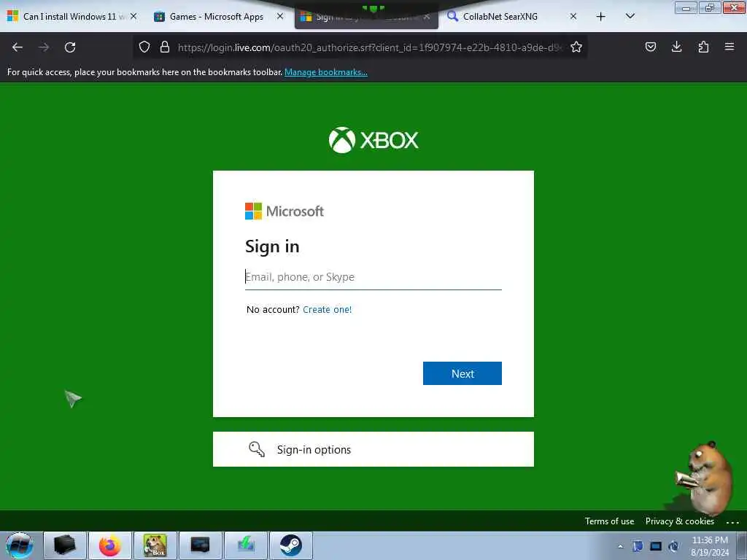
Task: Open the hamster Box taskbar app
Action: pyautogui.click(x=155, y=545)
